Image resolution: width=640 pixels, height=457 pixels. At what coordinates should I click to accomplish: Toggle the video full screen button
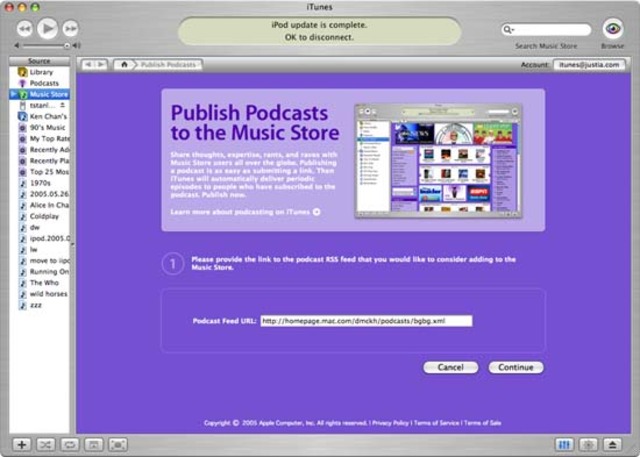click(x=118, y=445)
